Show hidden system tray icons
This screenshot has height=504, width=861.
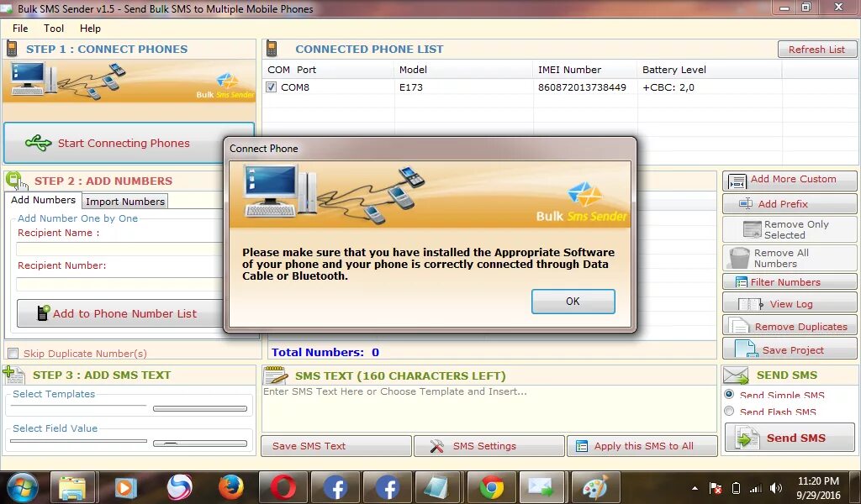pos(695,488)
